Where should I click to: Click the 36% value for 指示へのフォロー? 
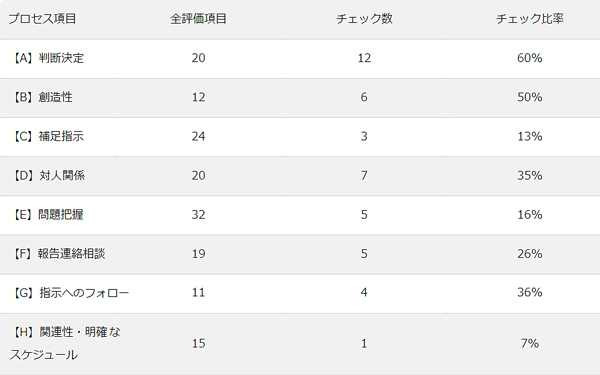click(530, 293)
